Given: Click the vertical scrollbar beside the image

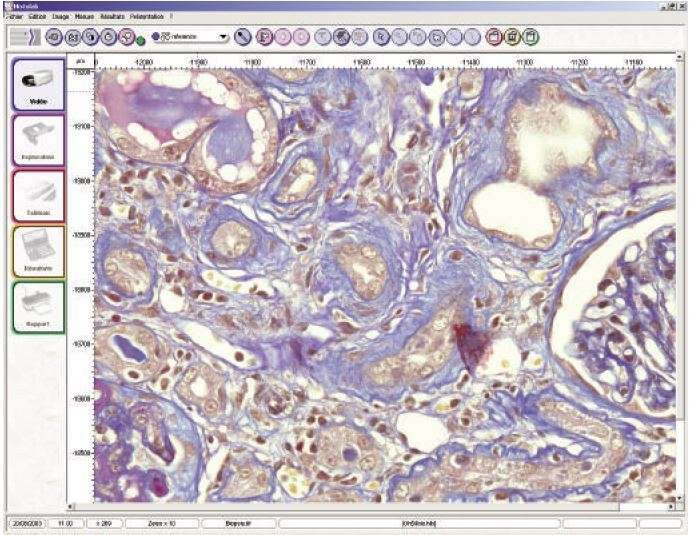Looking at the screenshot, I should click(x=683, y=280).
